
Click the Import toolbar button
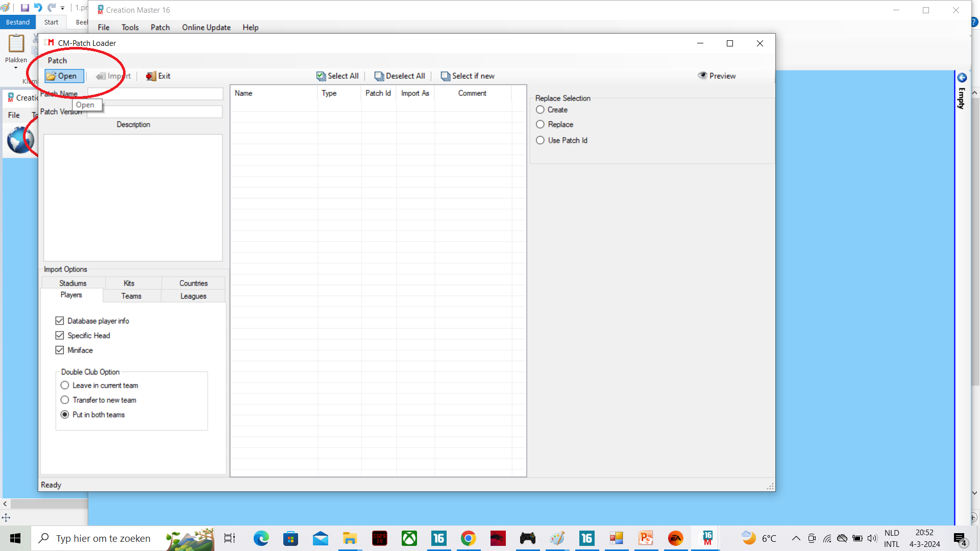(x=113, y=76)
